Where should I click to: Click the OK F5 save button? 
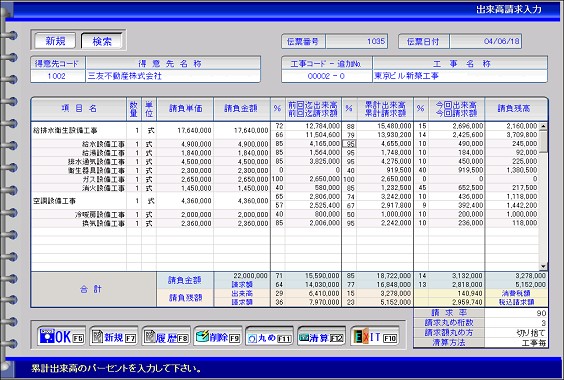61,336
